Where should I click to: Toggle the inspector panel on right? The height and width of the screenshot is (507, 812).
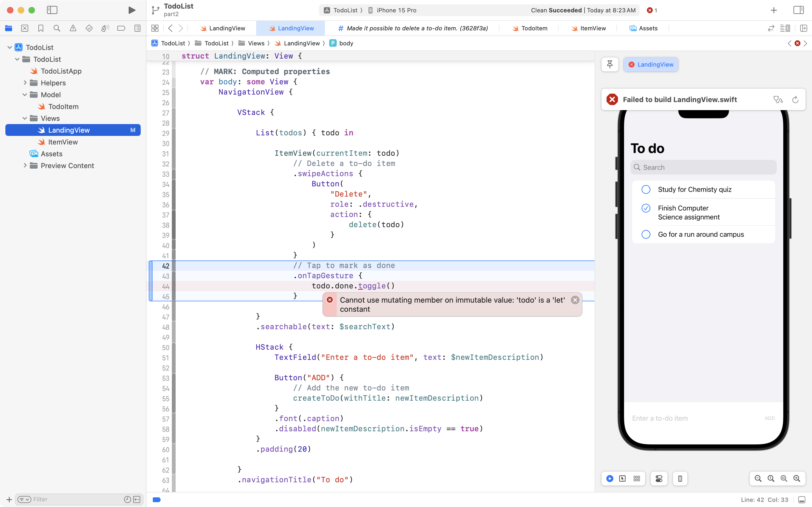point(798,10)
